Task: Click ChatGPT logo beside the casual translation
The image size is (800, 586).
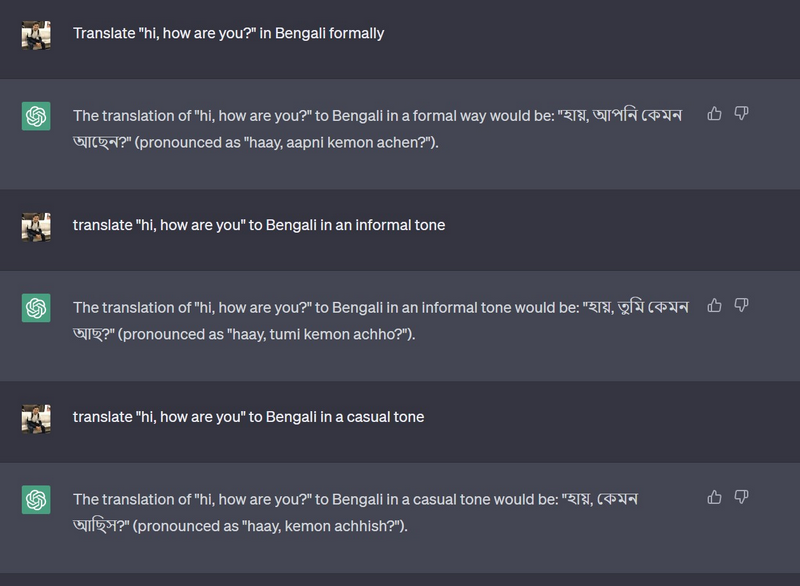Action: [x=36, y=500]
